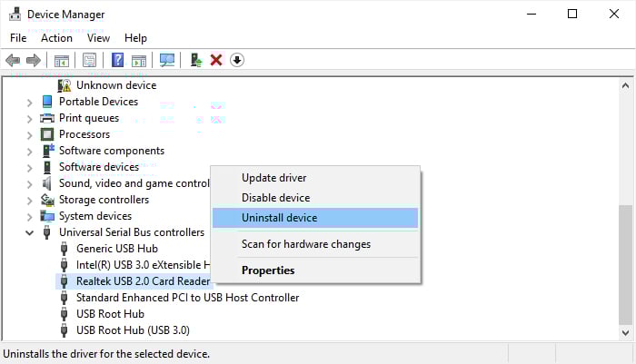Click the Portable Devices icon
This screenshot has height=364, width=636.
pos(47,102)
